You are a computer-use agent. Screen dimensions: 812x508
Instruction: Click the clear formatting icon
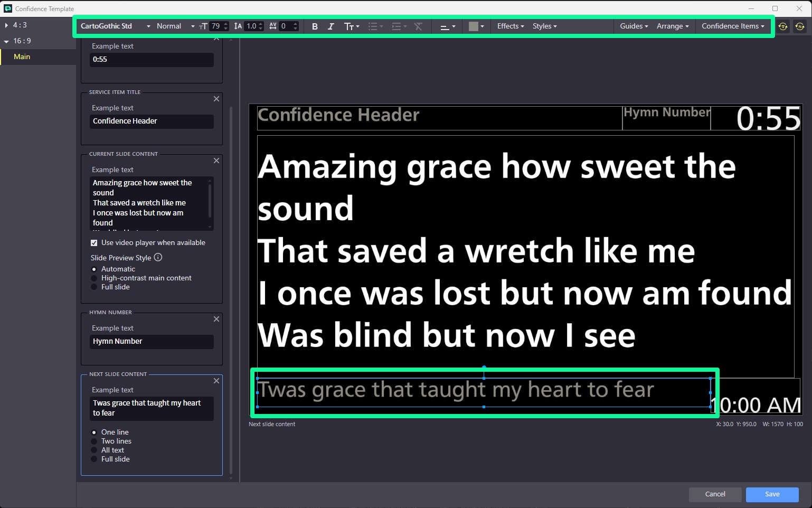418,26
